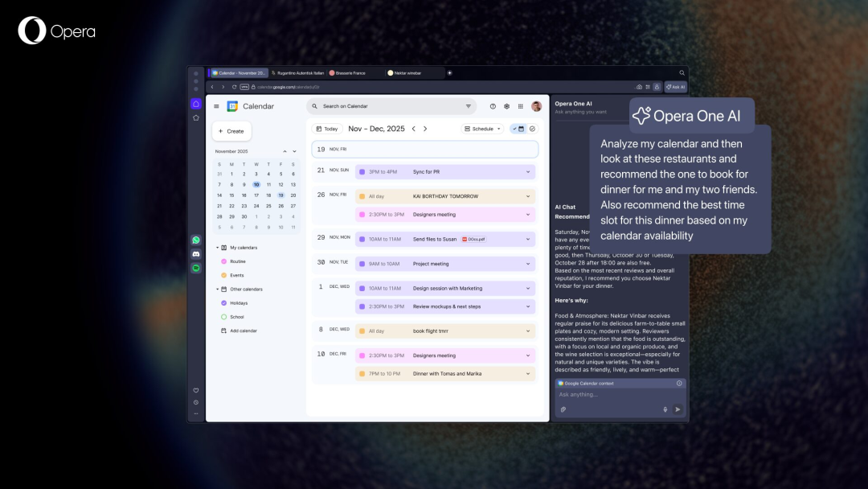Open the Google apps grid
This screenshot has width=868, height=489.
click(x=519, y=106)
